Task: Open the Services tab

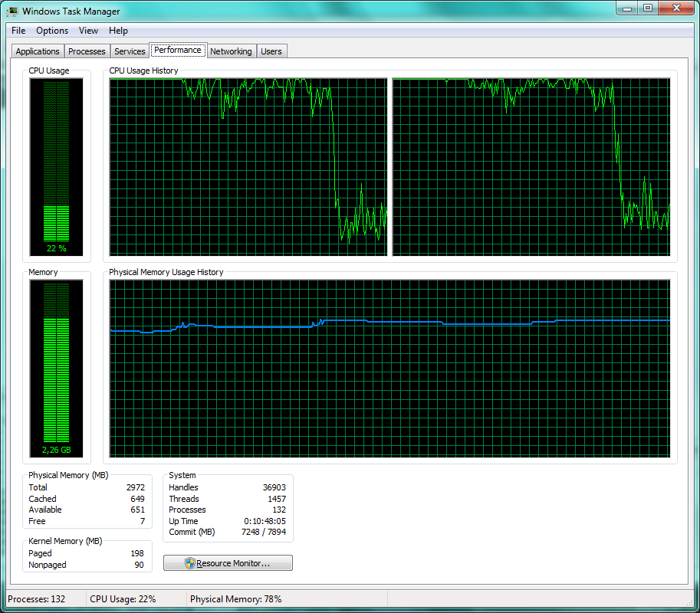Action: tap(129, 51)
